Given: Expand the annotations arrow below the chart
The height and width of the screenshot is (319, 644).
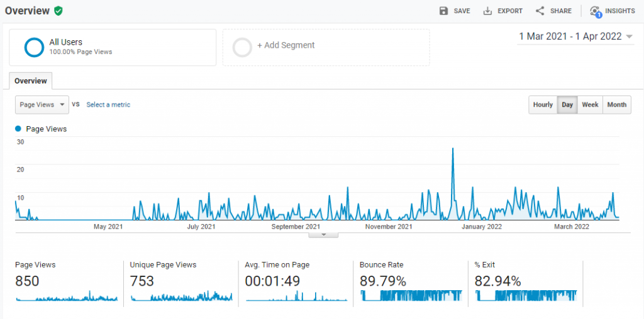Looking at the screenshot, I should pyautogui.click(x=323, y=235).
